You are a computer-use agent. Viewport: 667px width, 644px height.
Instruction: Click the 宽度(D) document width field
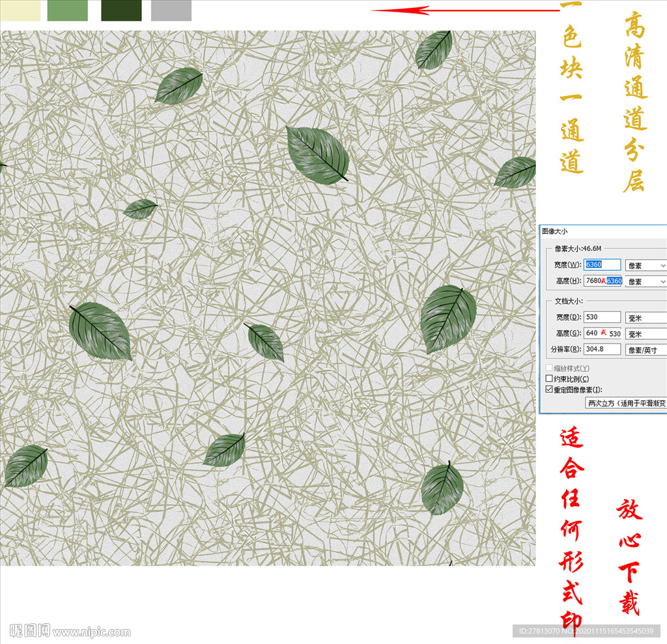pyautogui.click(x=602, y=317)
